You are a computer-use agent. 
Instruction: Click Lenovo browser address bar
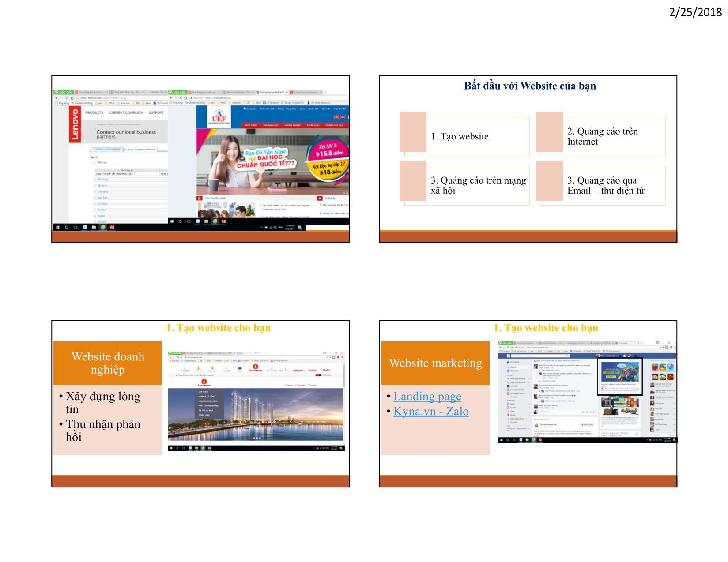121,97
